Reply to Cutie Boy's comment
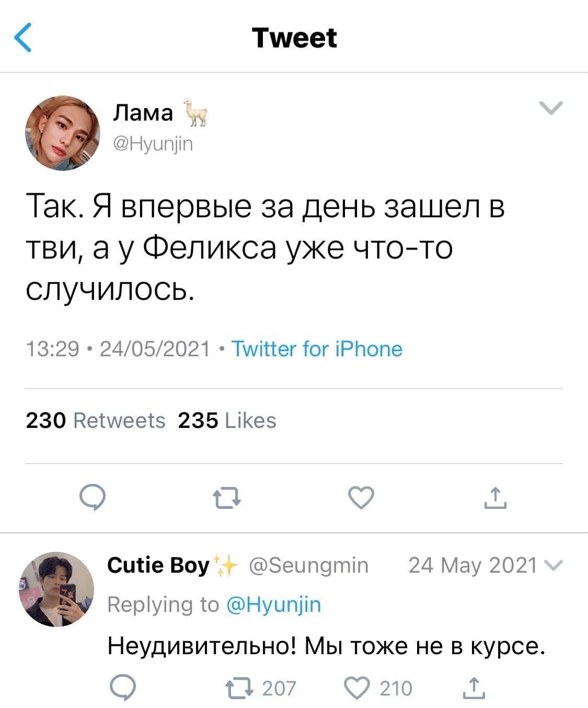This screenshot has width=588, height=708. [x=123, y=688]
